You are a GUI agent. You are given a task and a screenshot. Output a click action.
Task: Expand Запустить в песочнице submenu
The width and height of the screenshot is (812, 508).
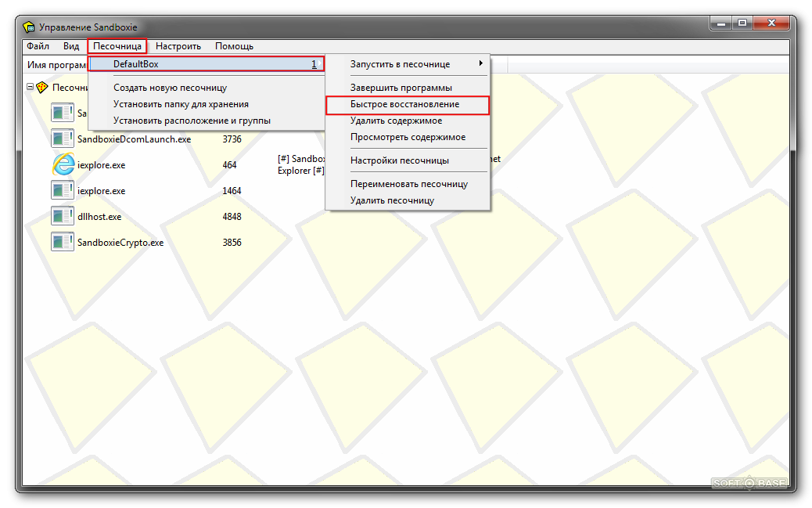408,63
